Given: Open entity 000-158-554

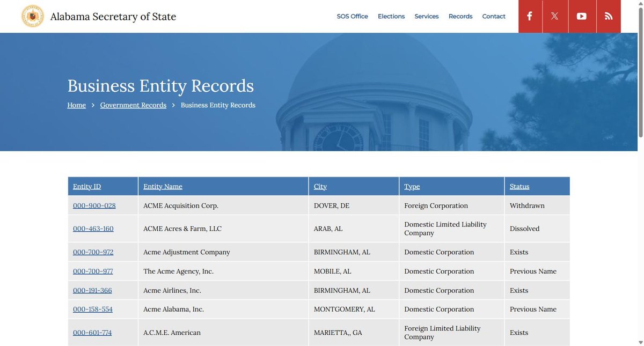Looking at the screenshot, I should [93, 309].
